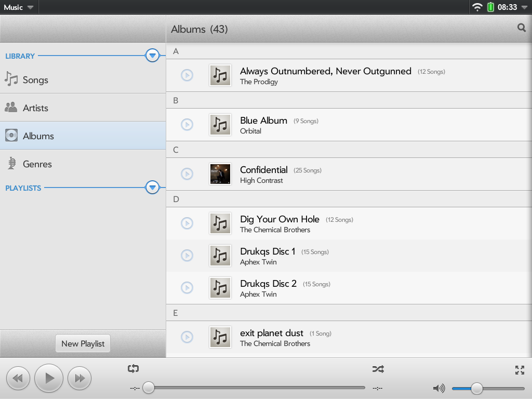Click the 08:33 clock

click(507, 7)
